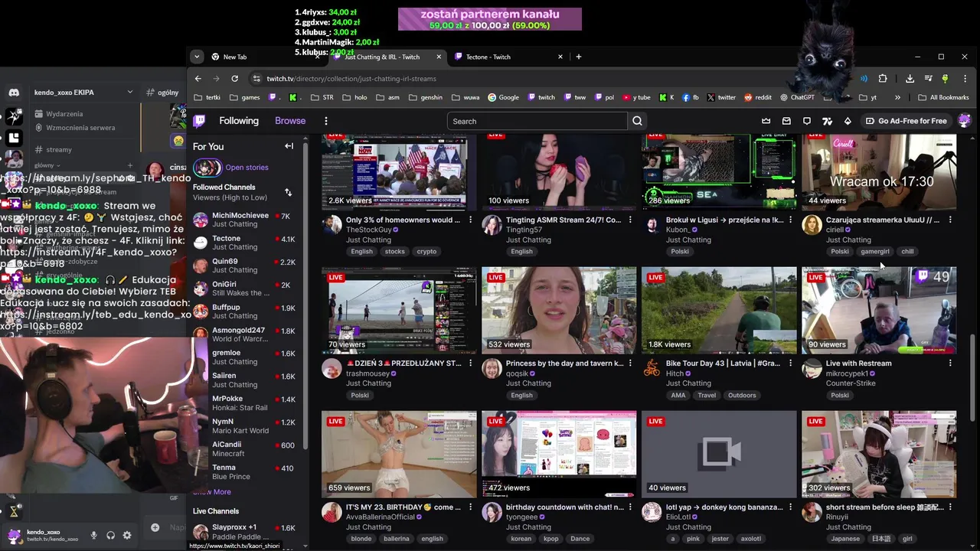Viewport: 980px width, 551px height.
Task: Open stories link in sidebar
Action: point(247,168)
